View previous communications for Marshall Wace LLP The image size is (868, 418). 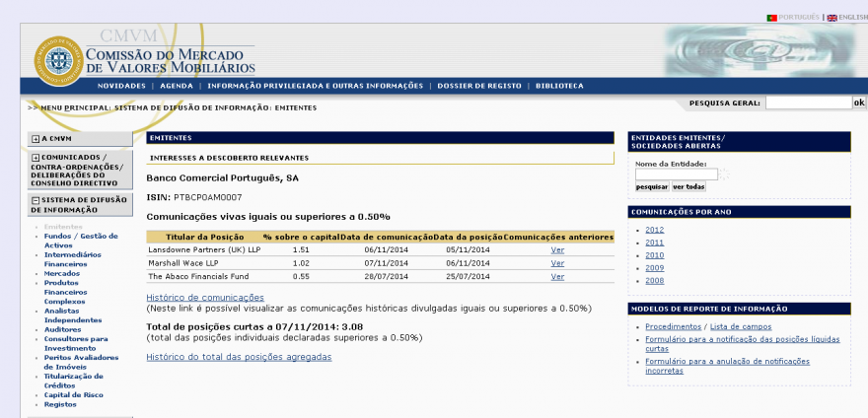[557, 263]
